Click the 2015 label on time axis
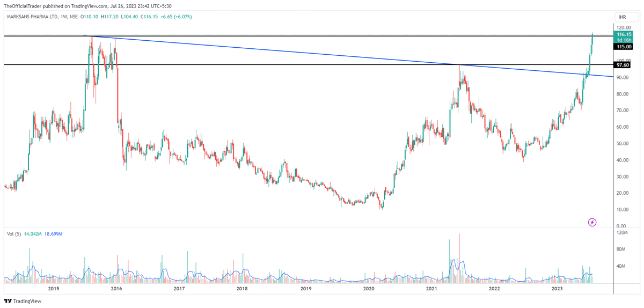The height and width of the screenshot is (308, 644). click(x=53, y=289)
